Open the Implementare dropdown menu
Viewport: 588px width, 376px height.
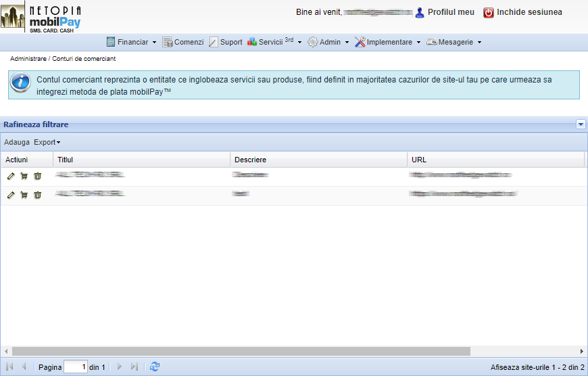[x=388, y=42]
